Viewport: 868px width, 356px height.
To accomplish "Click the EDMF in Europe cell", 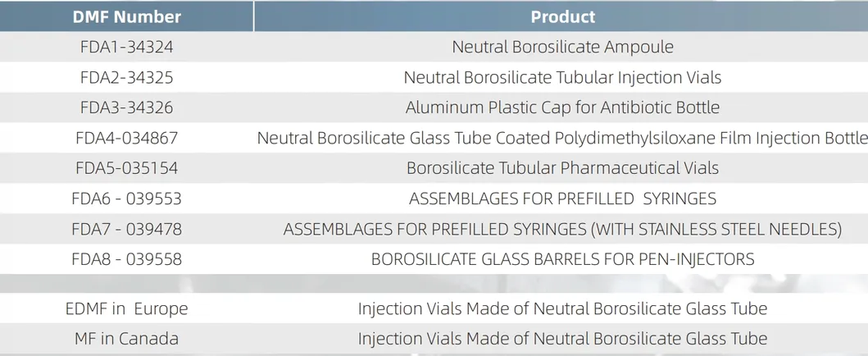I will point(126,309).
